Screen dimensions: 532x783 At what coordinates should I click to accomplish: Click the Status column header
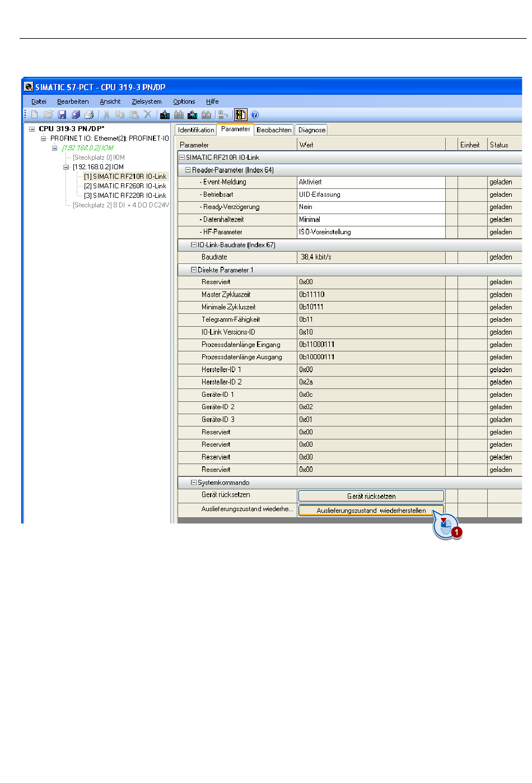pyautogui.click(x=505, y=145)
